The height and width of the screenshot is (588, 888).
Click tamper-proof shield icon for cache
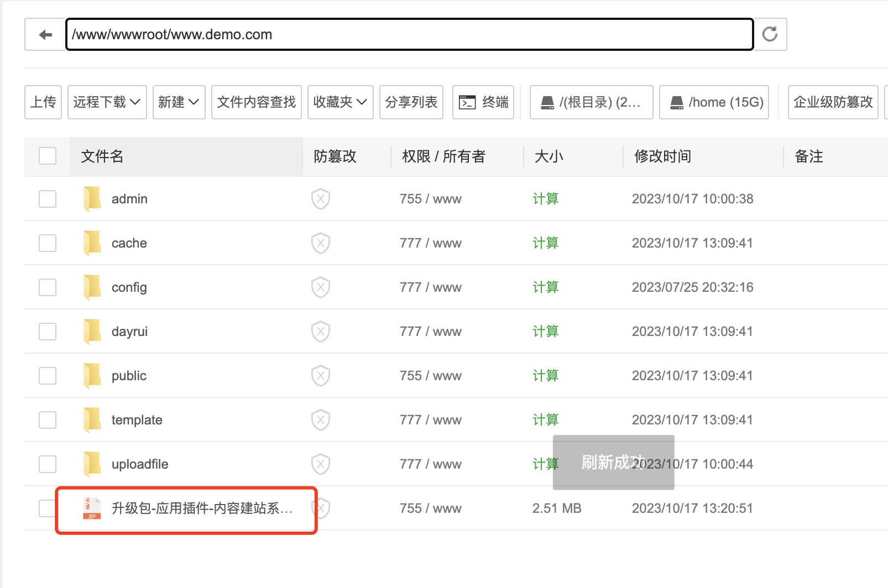(x=321, y=243)
